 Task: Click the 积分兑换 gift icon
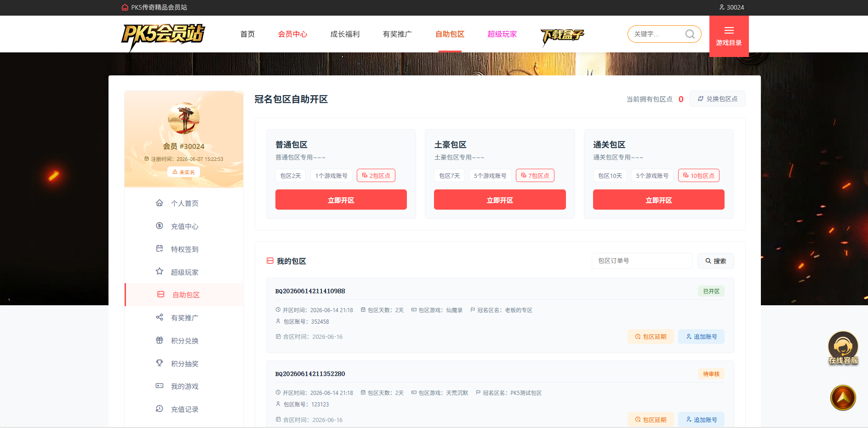[160, 340]
